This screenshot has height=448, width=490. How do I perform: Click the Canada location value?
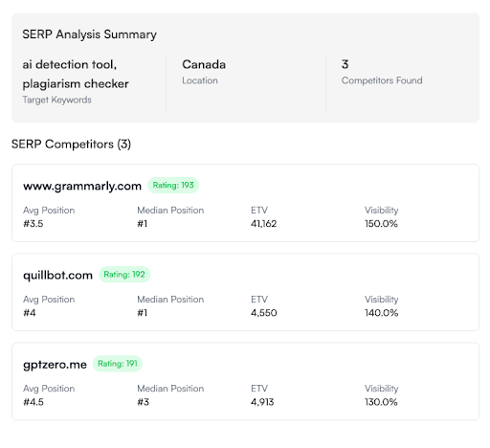tap(204, 64)
